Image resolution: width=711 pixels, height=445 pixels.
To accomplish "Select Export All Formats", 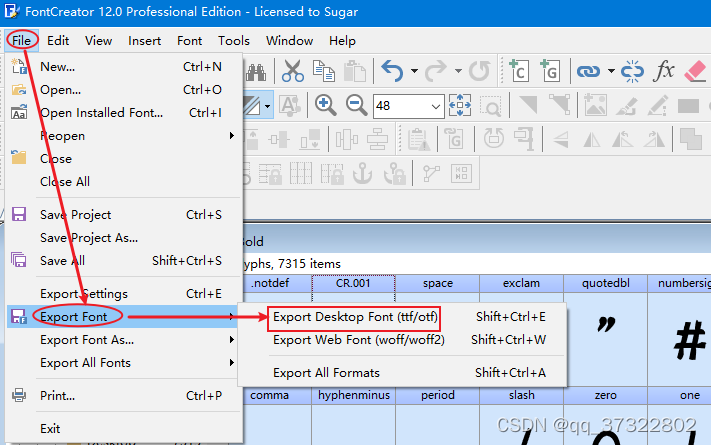I will [x=402, y=373].
